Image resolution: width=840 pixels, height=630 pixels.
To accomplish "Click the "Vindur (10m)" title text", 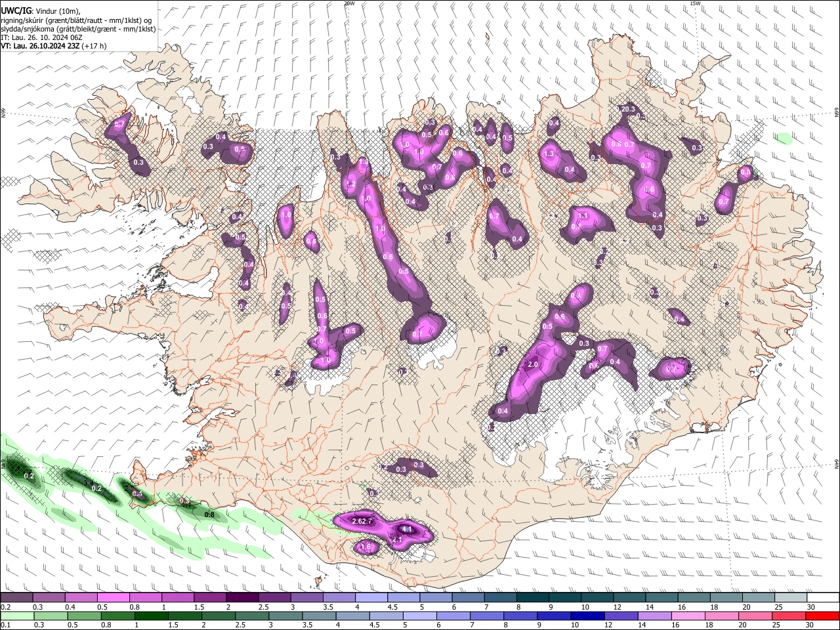I will 58,11.
